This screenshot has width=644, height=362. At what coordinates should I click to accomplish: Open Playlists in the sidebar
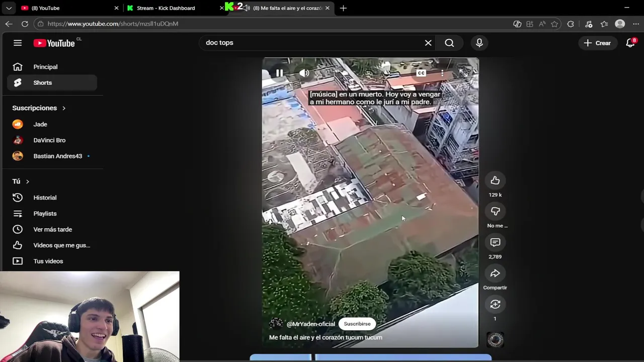(52, 214)
